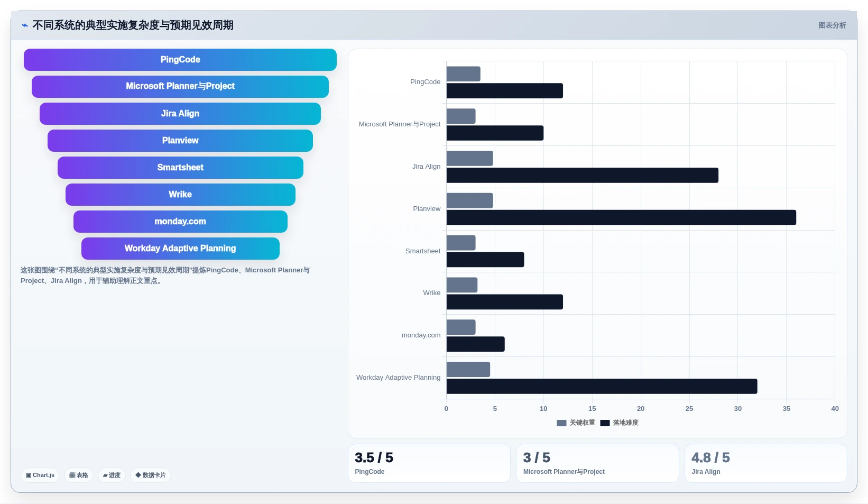Click the 图表分析 label in the header
868x504 pixels.
coord(832,25)
